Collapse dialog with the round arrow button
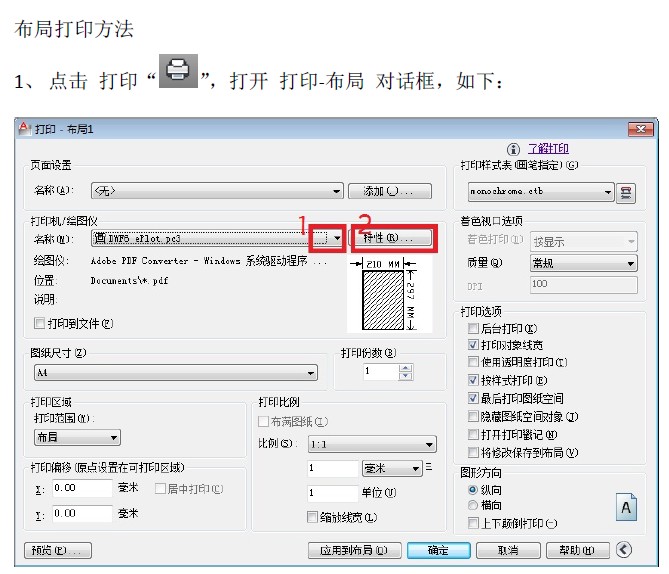The height and width of the screenshot is (574, 669). tap(624, 549)
